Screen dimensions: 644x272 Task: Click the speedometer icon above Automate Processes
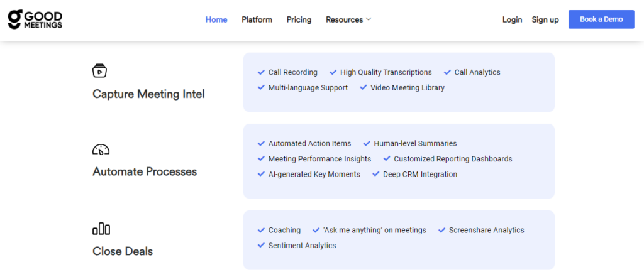click(x=101, y=150)
